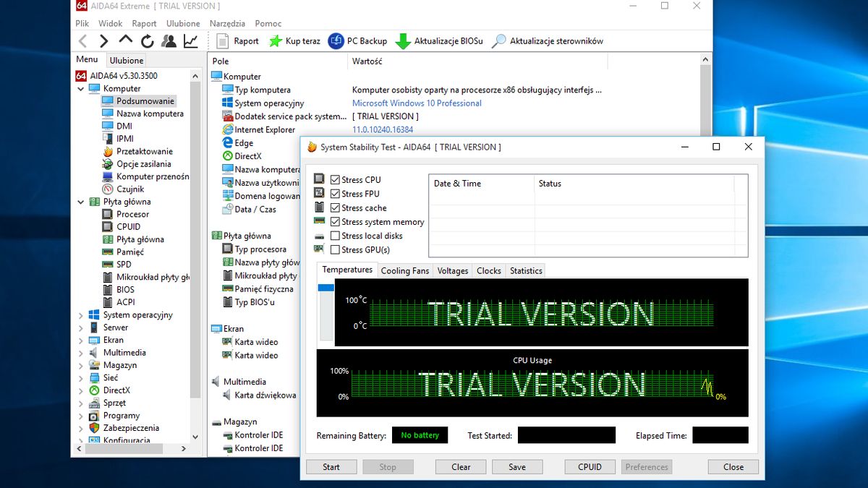Click the Status column header
Image resolution: width=868 pixels, height=488 pixels.
point(634,184)
